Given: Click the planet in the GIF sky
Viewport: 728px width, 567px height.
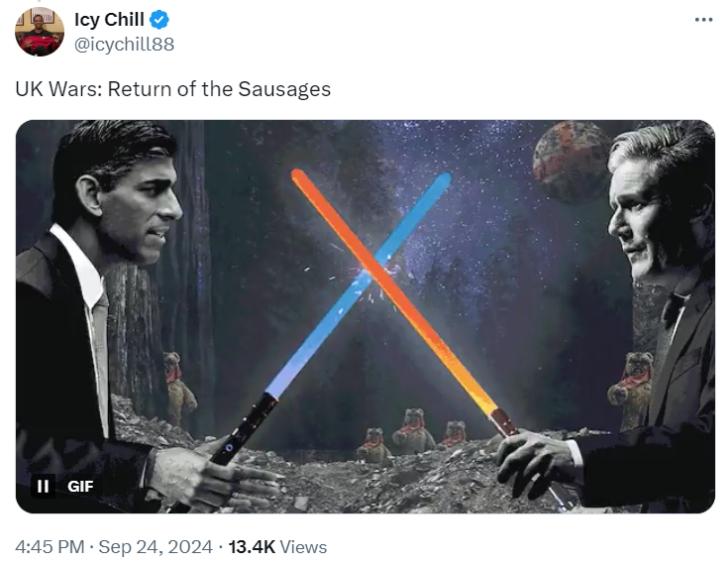Looking at the screenshot, I should pyautogui.click(x=572, y=162).
